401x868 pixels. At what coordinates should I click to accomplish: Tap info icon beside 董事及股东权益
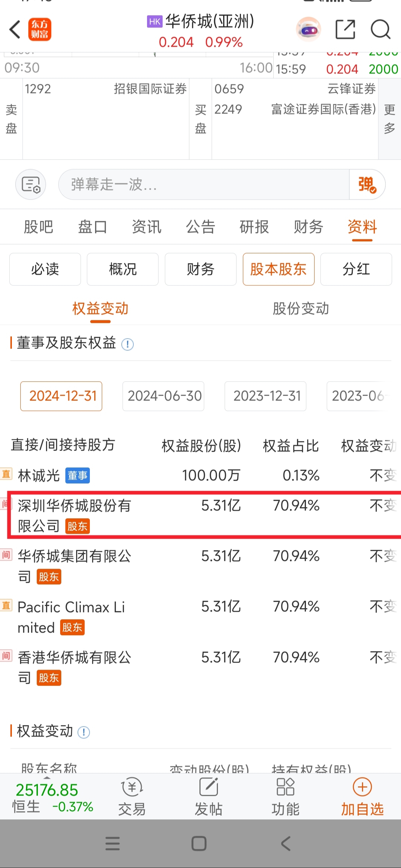(127, 344)
